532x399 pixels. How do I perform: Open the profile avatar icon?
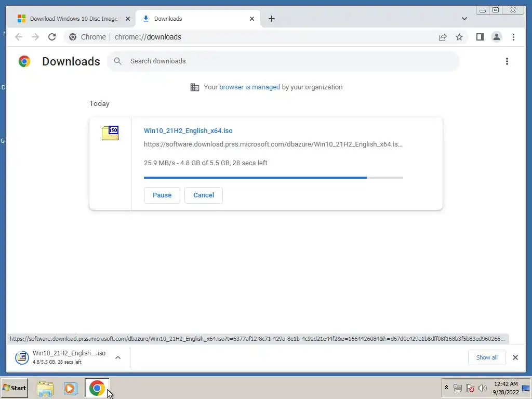coord(496,37)
